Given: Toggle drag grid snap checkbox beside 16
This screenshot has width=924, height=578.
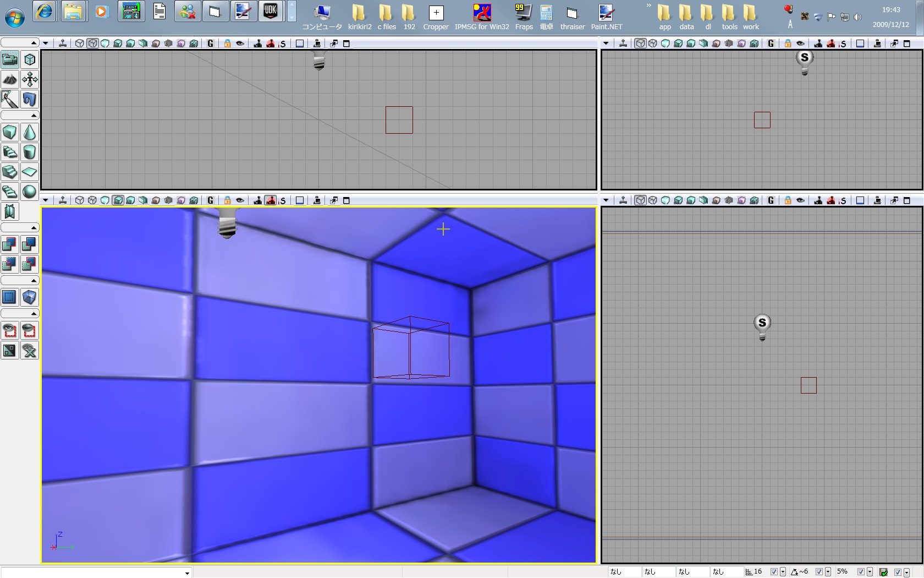Looking at the screenshot, I should tap(774, 572).
